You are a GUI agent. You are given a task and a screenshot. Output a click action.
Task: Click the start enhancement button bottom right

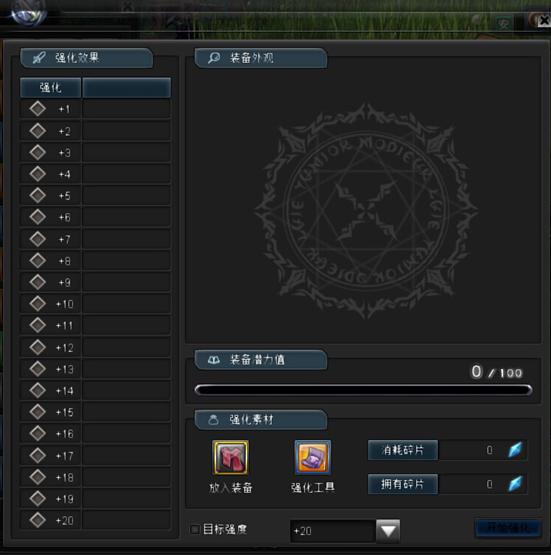point(508,528)
